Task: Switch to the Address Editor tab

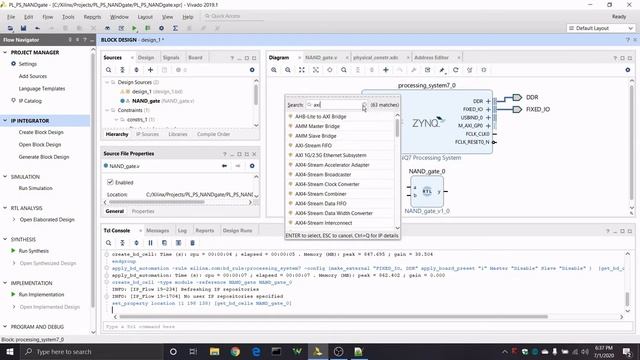Action: tap(431, 58)
